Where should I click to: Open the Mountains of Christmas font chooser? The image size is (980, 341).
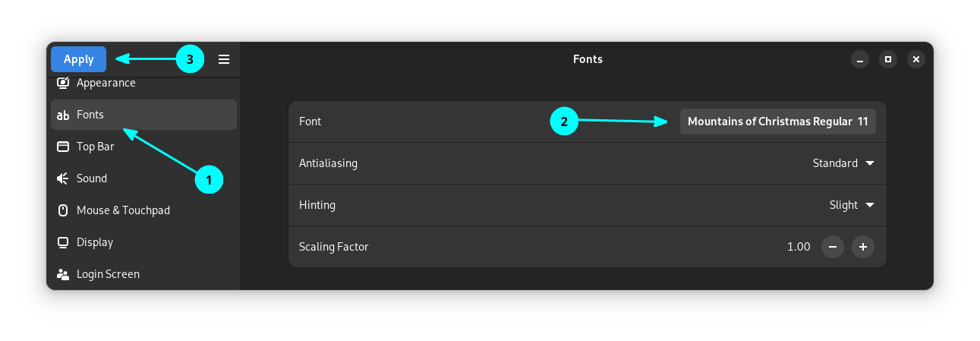tap(777, 122)
